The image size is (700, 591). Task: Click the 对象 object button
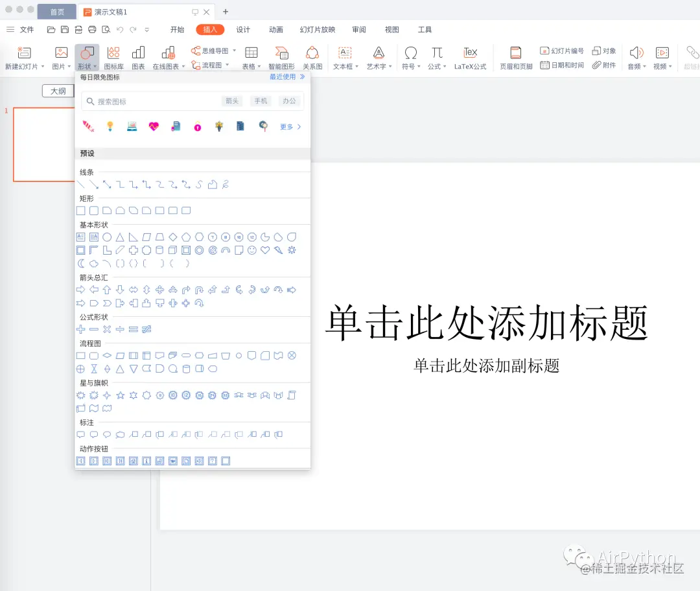tap(603, 51)
